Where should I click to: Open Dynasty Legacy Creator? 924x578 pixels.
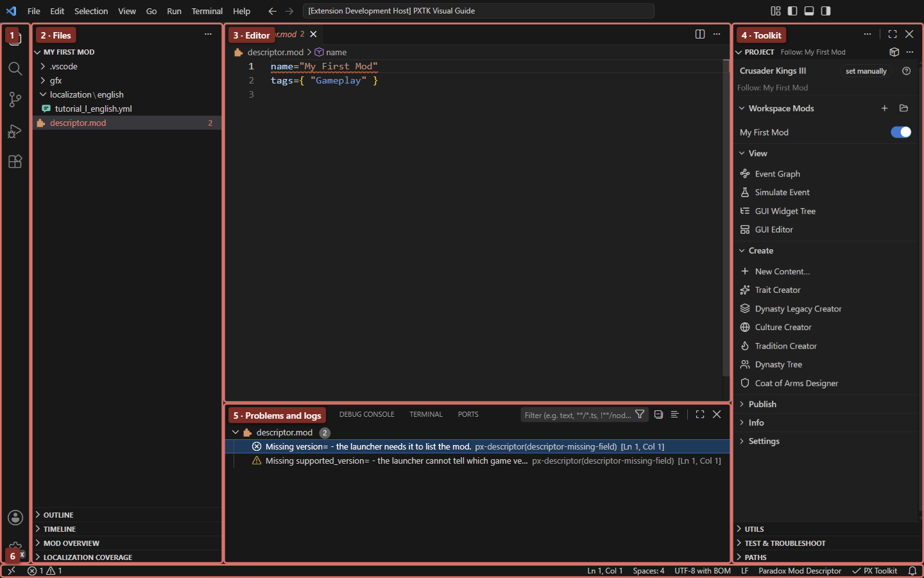798,308
